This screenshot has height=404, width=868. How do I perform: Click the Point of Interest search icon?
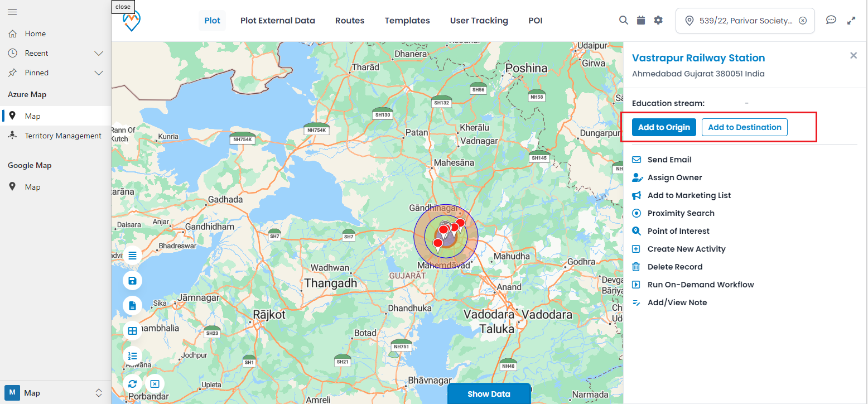click(x=636, y=231)
